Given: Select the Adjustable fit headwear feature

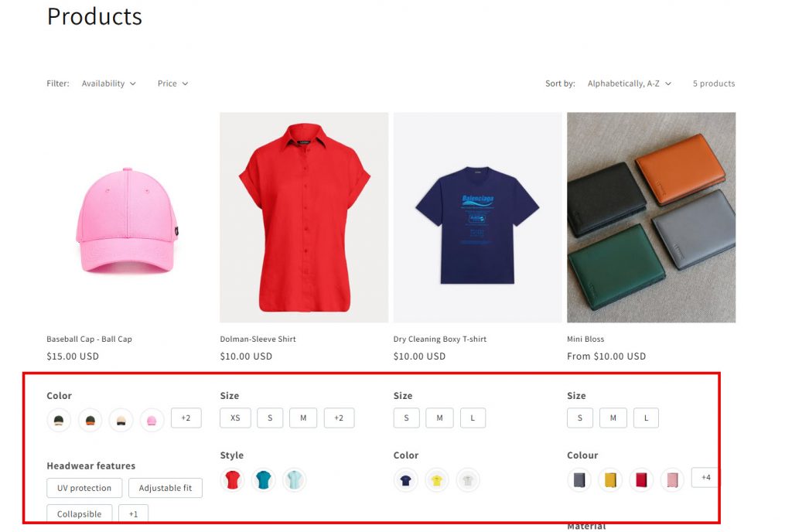Looking at the screenshot, I should pos(166,488).
